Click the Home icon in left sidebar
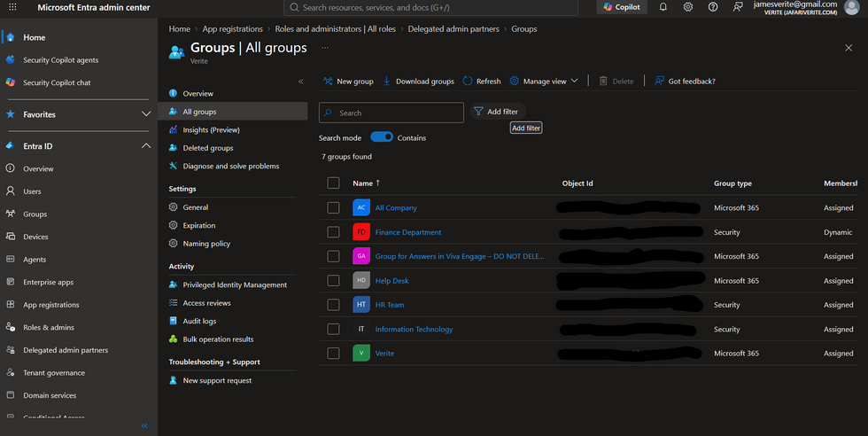 click(x=11, y=37)
